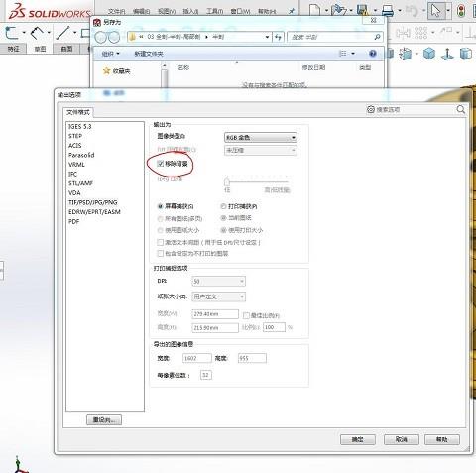Click the OK button in export options
476x473 pixels.
coord(358,439)
